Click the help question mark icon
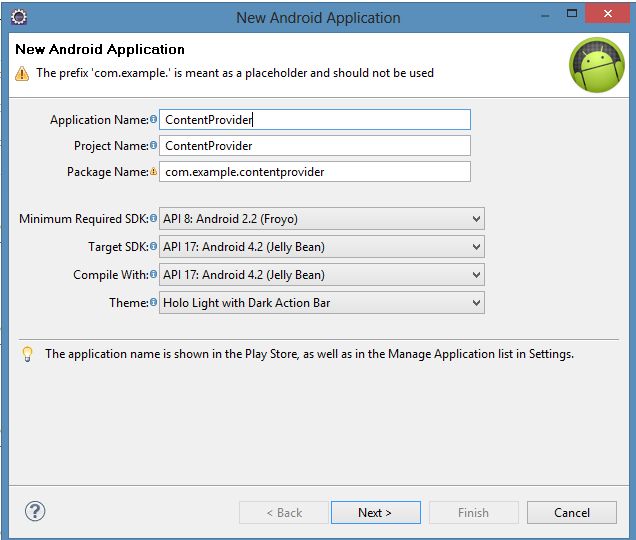The height and width of the screenshot is (540, 636). [x=35, y=512]
